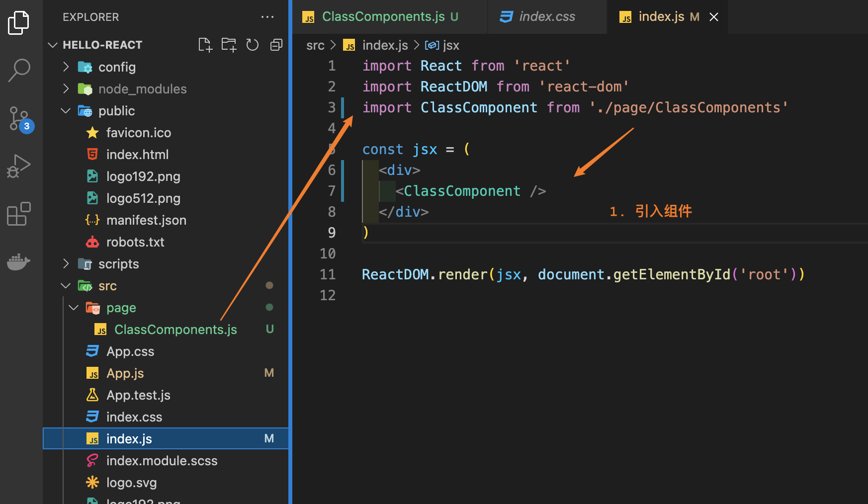Click src in the breadcrumb path
This screenshot has width=868, height=504.
pyautogui.click(x=315, y=45)
